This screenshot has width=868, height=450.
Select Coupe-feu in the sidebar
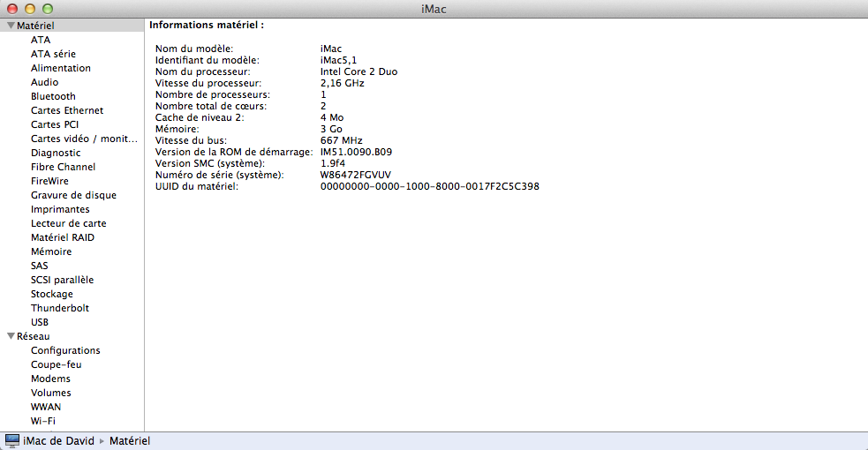(57, 364)
